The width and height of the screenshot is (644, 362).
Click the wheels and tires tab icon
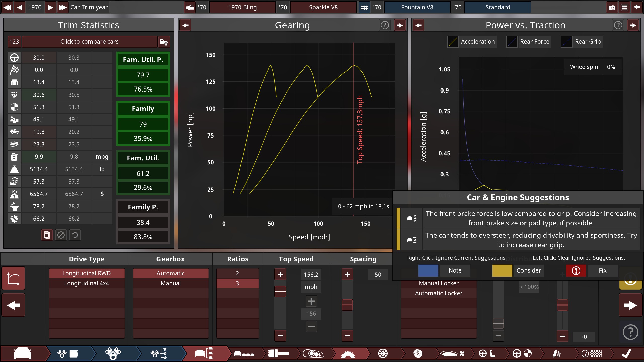click(383, 354)
